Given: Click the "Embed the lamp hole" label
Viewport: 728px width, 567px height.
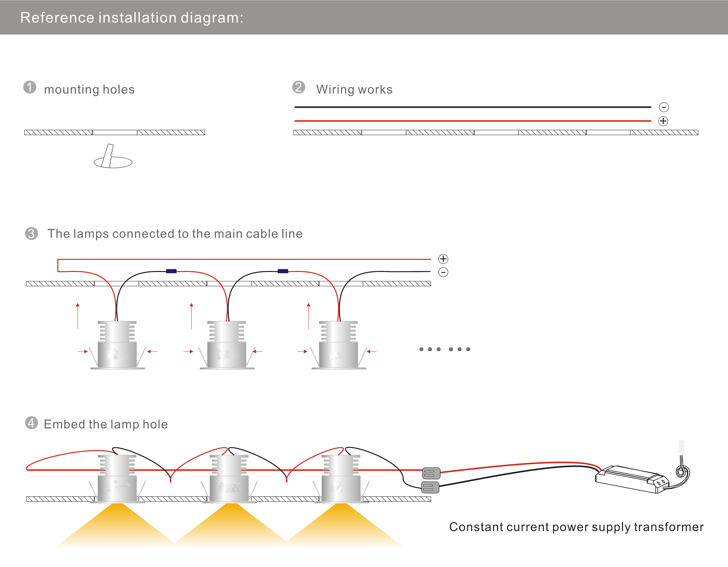Looking at the screenshot, I should coord(106,424).
